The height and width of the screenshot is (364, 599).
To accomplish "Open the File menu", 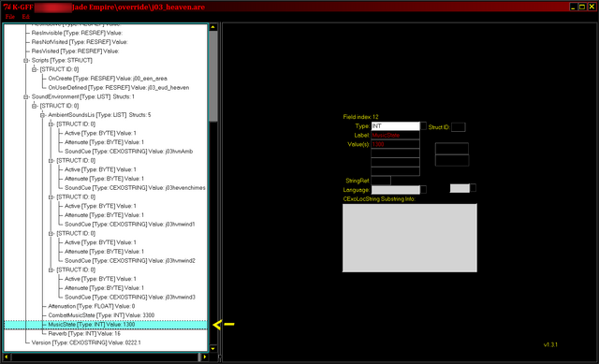I will click(10, 17).
